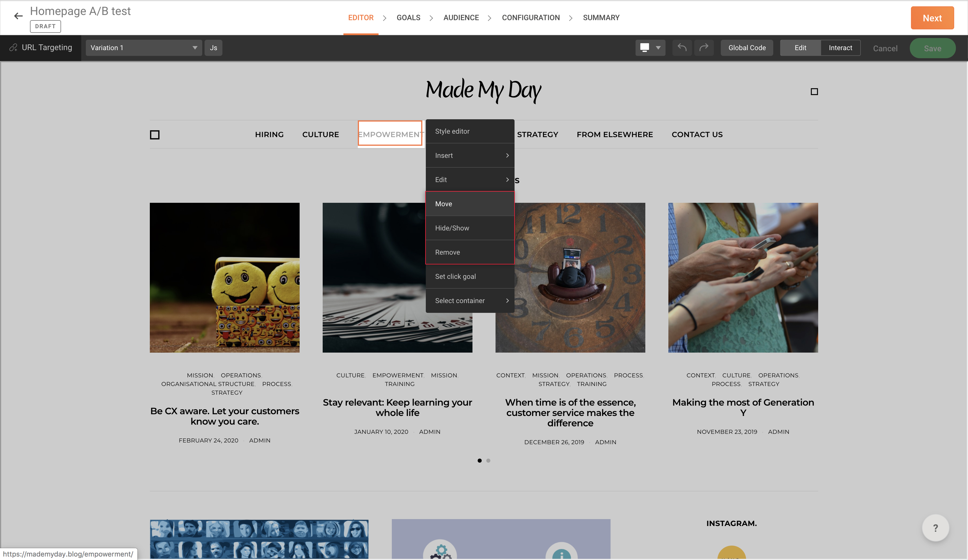The image size is (968, 560).
Task: Click the orange Next button
Action: tap(932, 18)
